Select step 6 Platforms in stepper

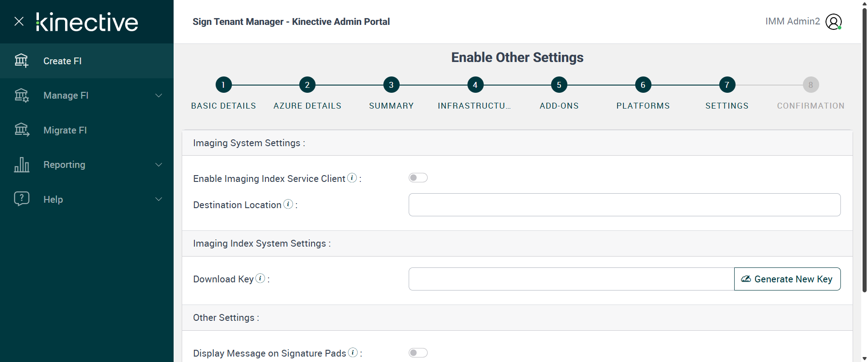[643, 85]
